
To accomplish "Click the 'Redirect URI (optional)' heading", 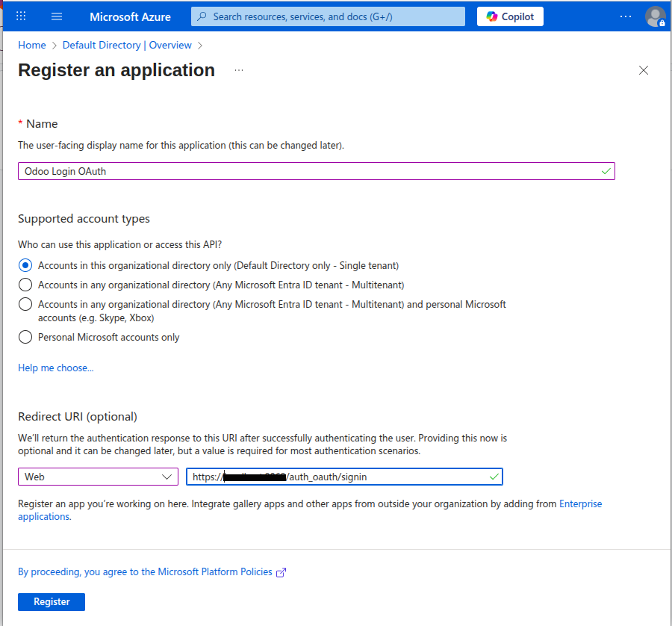I will pyautogui.click(x=78, y=417).
